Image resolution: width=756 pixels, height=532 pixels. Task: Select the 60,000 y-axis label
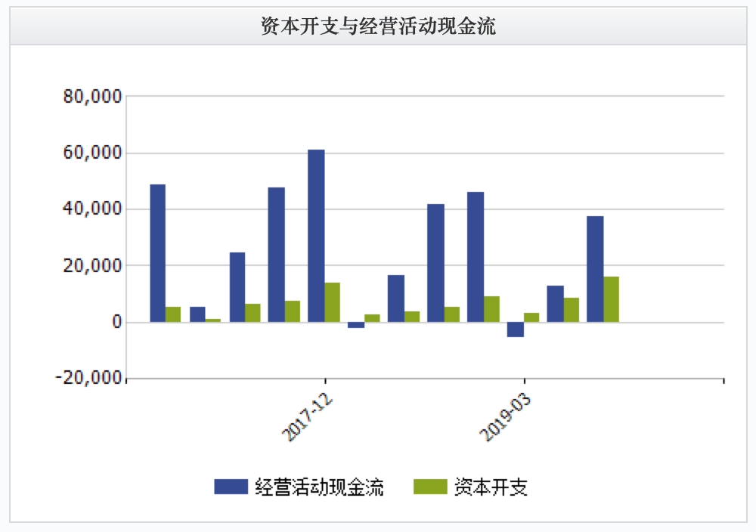pos(93,153)
